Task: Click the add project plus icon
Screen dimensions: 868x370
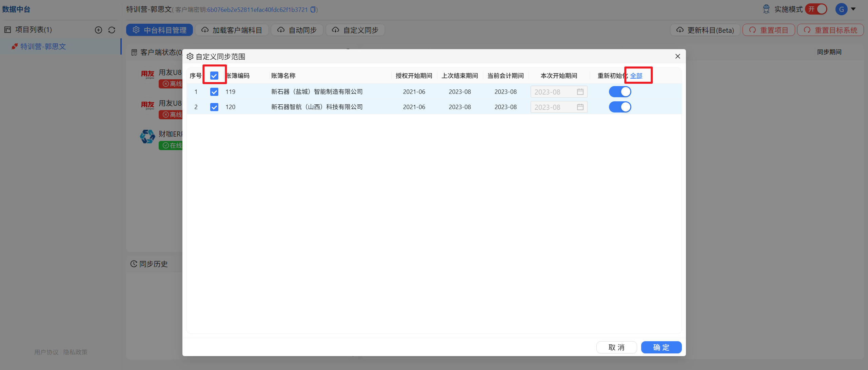Action: point(98,30)
